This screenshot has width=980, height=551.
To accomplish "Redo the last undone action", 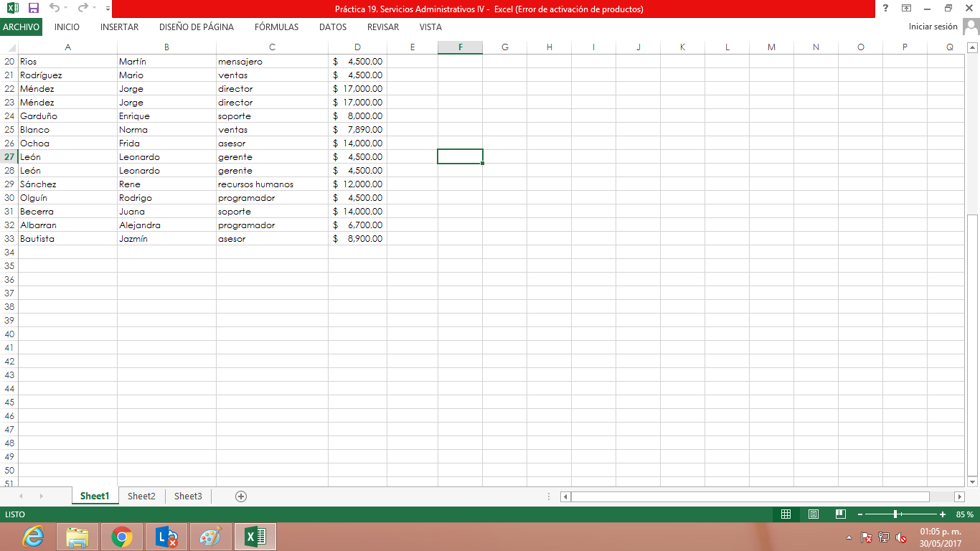I will 83,9.
